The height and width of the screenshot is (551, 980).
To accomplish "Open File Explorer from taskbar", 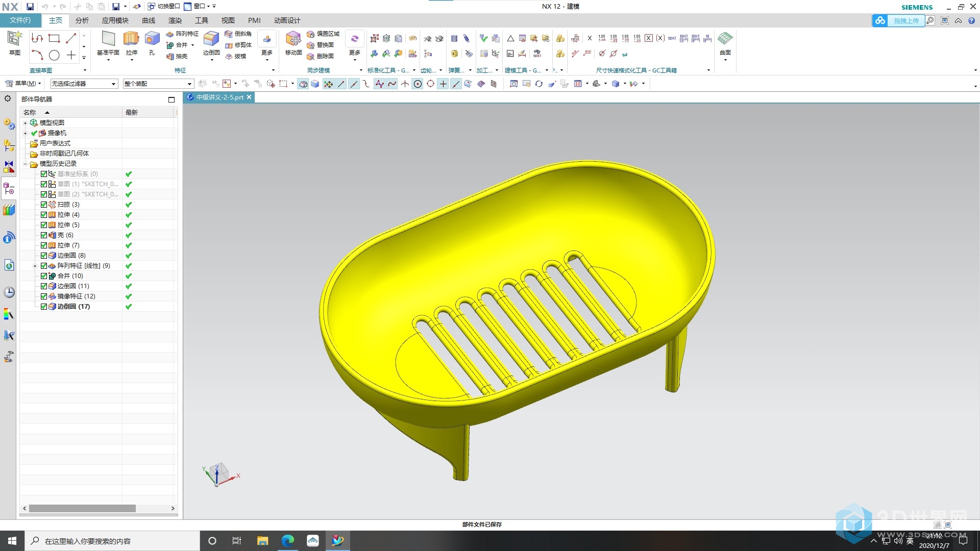I will (262, 541).
